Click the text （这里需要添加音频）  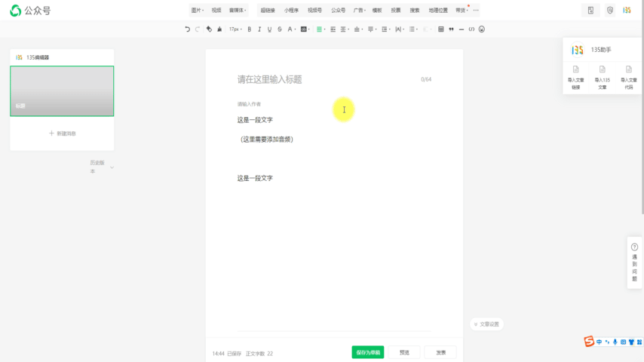[266, 140]
